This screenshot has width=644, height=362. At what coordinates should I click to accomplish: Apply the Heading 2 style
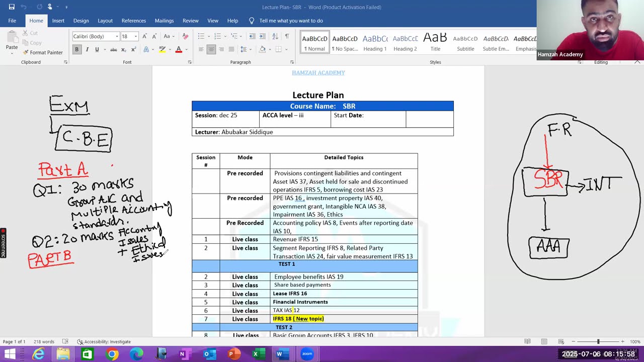coord(405,42)
